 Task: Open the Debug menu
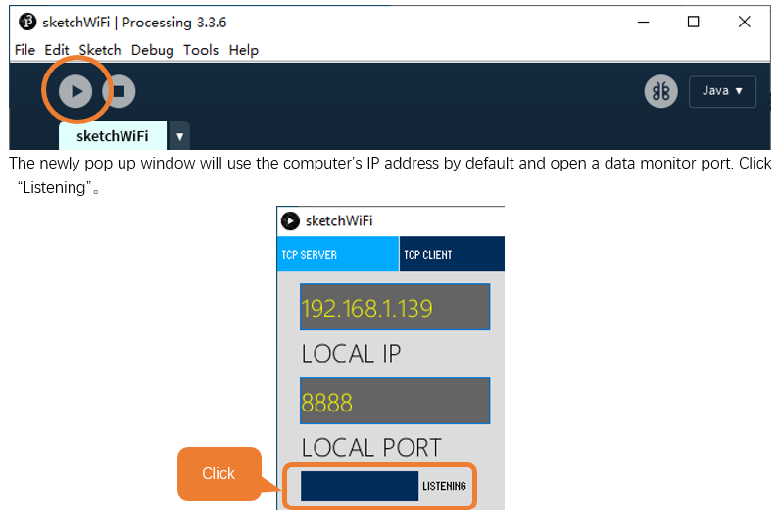(x=153, y=50)
